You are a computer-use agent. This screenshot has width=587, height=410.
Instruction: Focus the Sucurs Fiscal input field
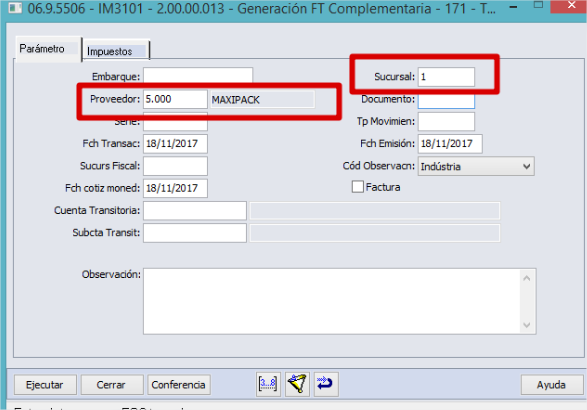point(175,166)
